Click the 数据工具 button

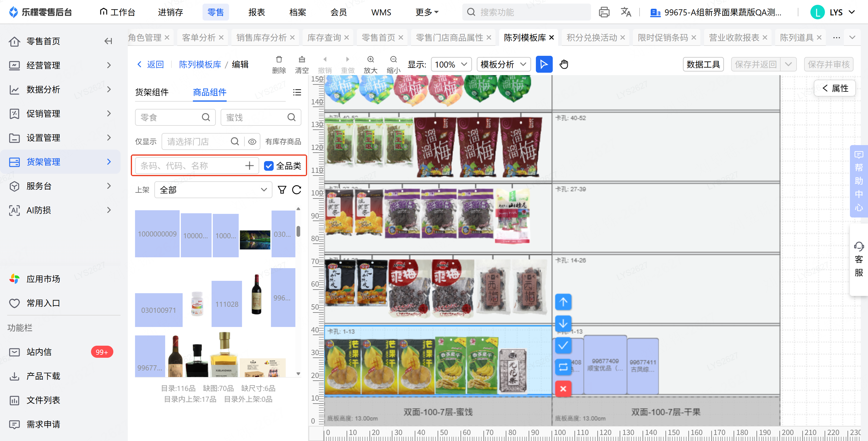pyautogui.click(x=703, y=64)
